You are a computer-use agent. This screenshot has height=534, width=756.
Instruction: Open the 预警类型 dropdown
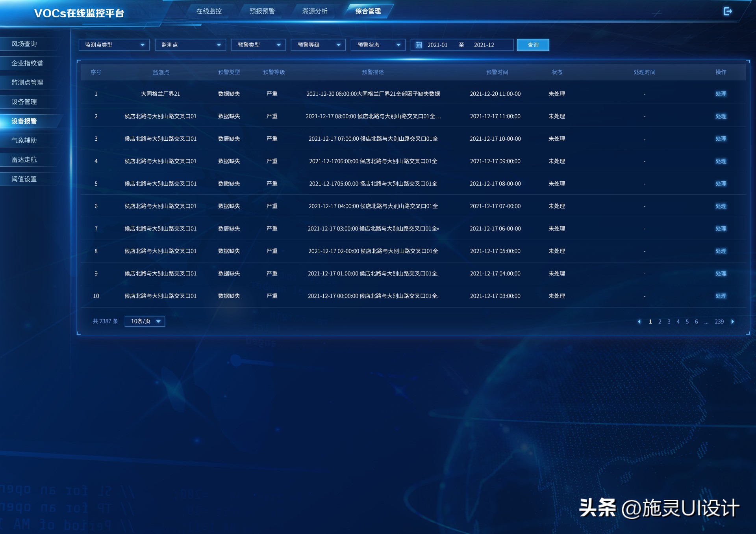point(258,45)
